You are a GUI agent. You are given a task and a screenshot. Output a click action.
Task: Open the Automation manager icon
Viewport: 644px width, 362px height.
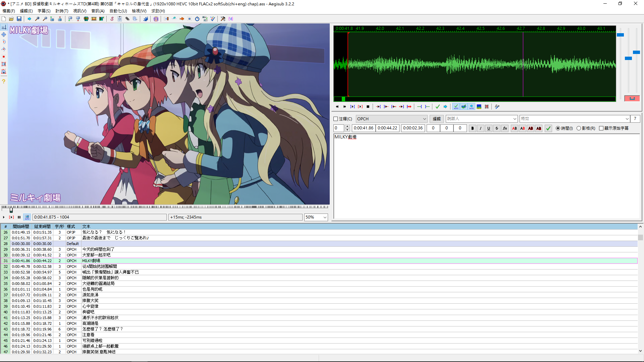coord(146,19)
